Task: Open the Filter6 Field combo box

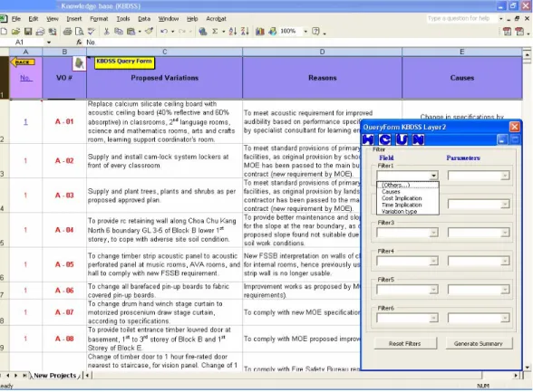Action: (407, 318)
